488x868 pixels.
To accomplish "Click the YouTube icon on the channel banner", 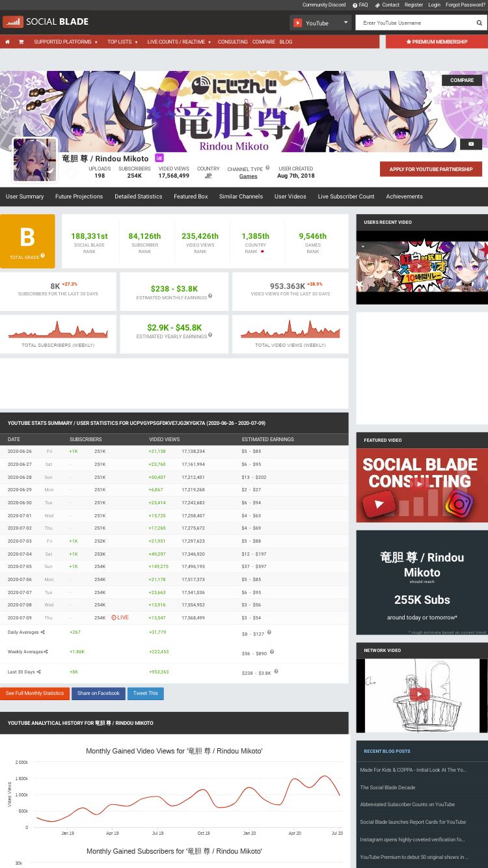I will tap(471, 144).
